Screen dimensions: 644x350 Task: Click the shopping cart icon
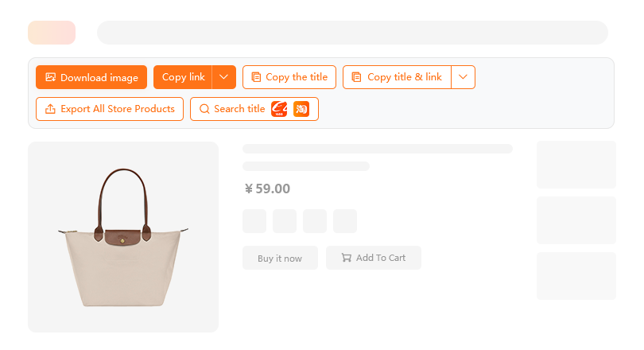[x=346, y=258]
